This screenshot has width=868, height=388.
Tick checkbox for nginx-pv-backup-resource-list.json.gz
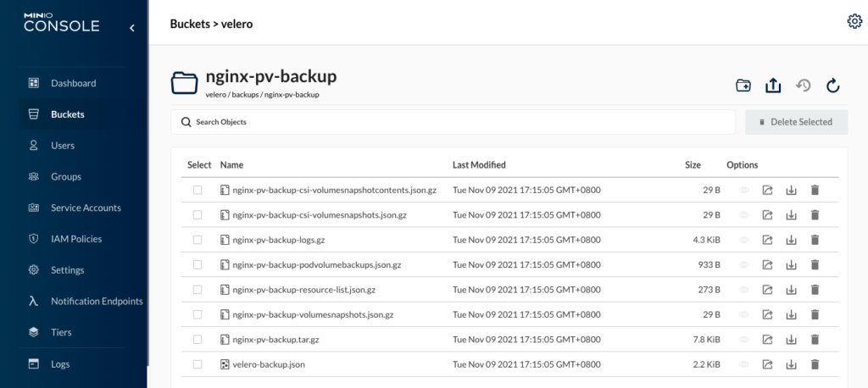198,290
